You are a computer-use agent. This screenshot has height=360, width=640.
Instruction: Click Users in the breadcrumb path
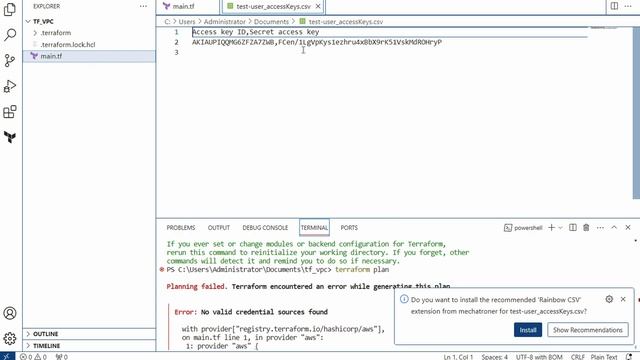click(x=187, y=22)
